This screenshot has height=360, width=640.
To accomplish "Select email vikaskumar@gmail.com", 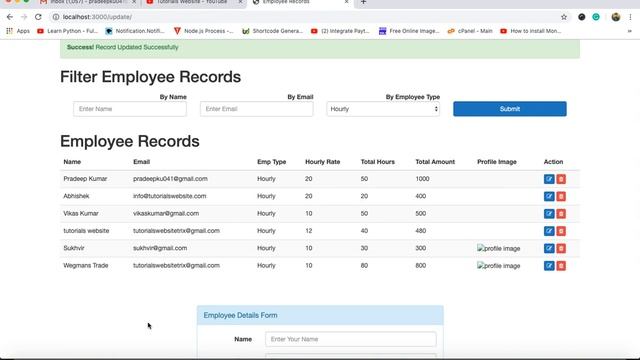I will tap(166, 213).
